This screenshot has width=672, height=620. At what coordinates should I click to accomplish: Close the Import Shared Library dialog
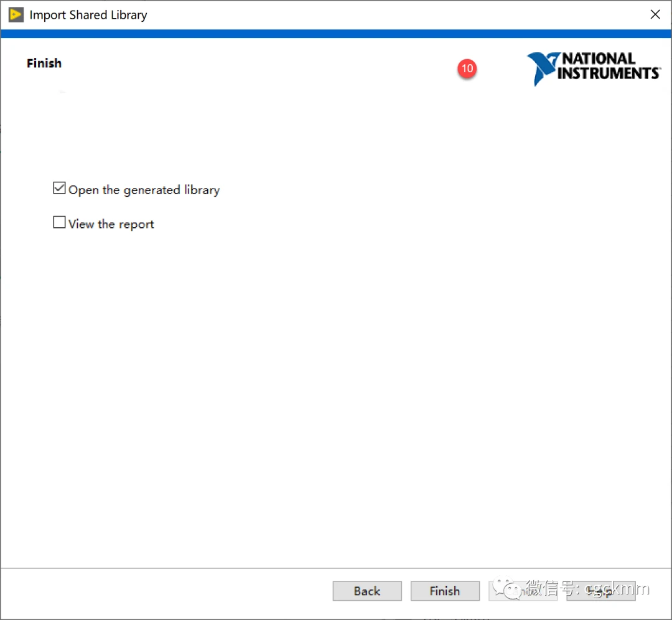655,15
